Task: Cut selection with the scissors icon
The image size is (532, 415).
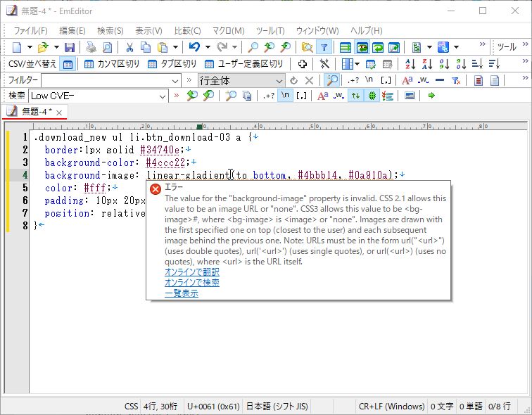Action: pyautogui.click(x=129, y=47)
